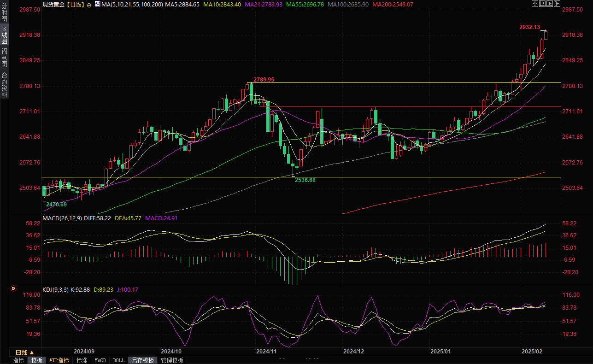593x364 pixels.
Task: Click the small circle icon beside 日线 title
Action: tap(89, 5)
